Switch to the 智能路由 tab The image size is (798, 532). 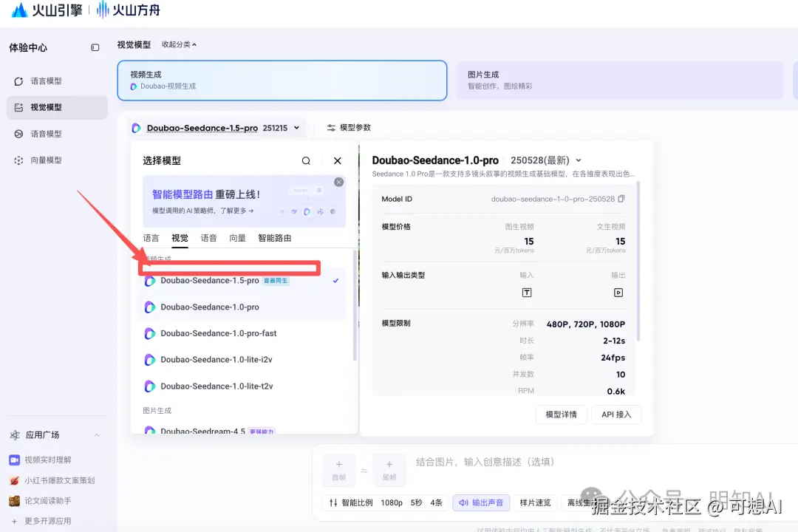coord(274,238)
